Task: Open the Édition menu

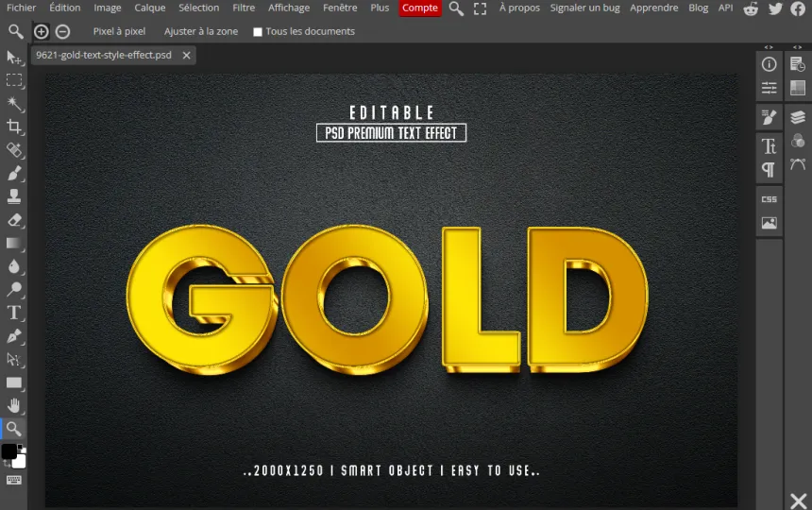Action: [x=65, y=8]
